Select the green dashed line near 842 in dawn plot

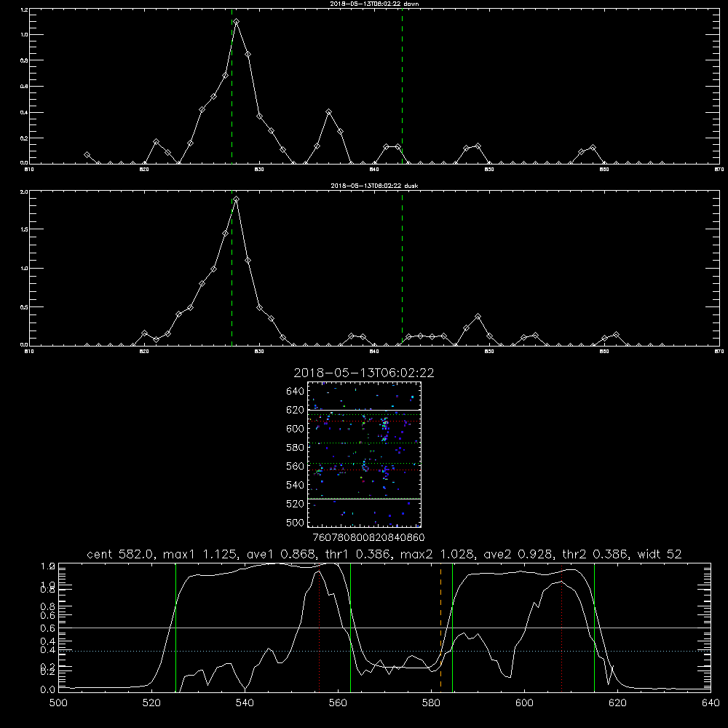[402, 86]
